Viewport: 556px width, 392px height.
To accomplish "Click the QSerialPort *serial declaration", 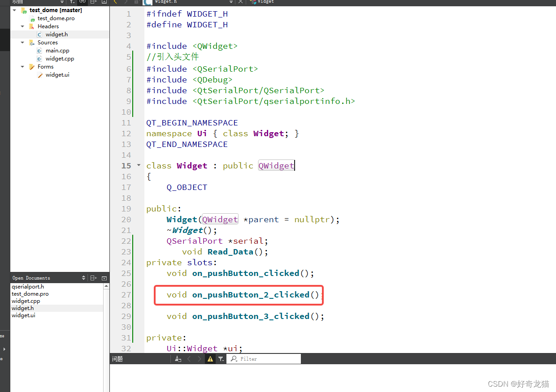I will (x=217, y=241).
